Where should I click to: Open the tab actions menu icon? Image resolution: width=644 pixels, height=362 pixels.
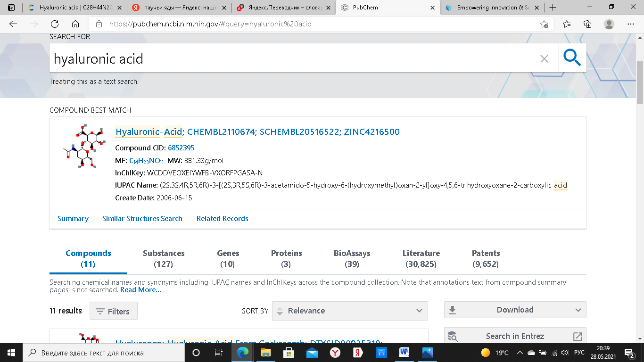(x=11, y=8)
